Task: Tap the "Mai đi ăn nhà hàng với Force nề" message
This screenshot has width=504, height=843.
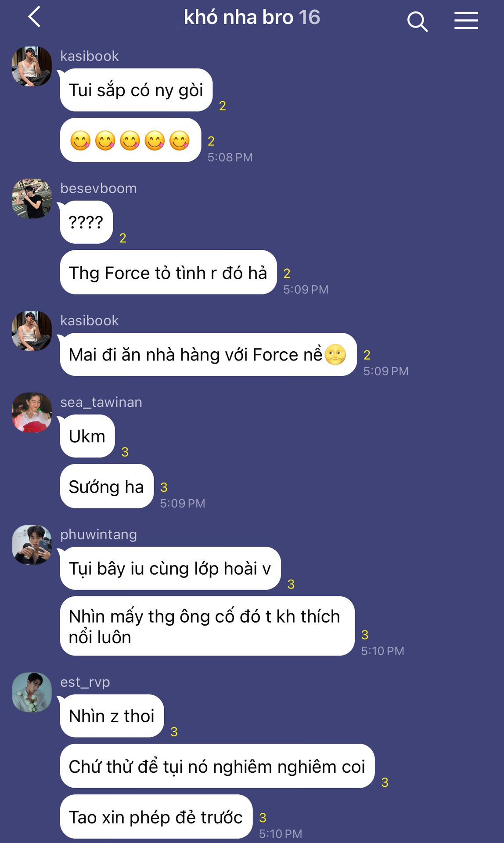Action: 208,354
